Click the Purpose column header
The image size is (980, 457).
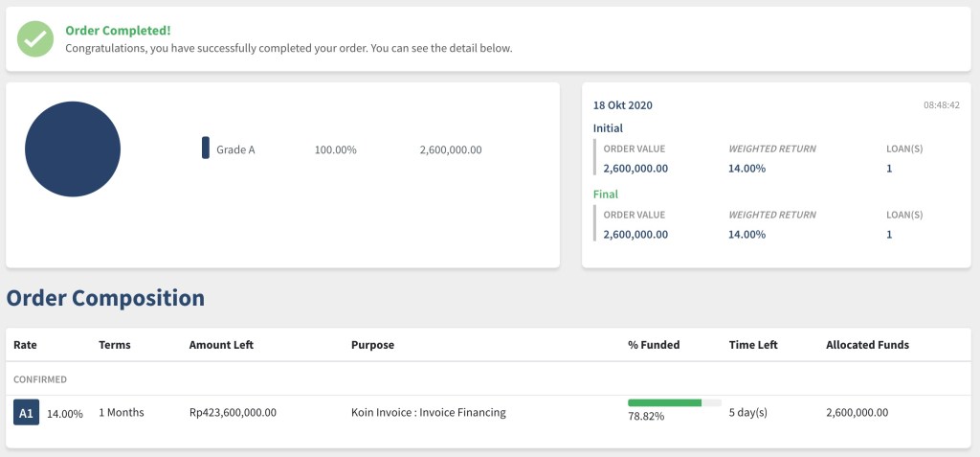372,345
